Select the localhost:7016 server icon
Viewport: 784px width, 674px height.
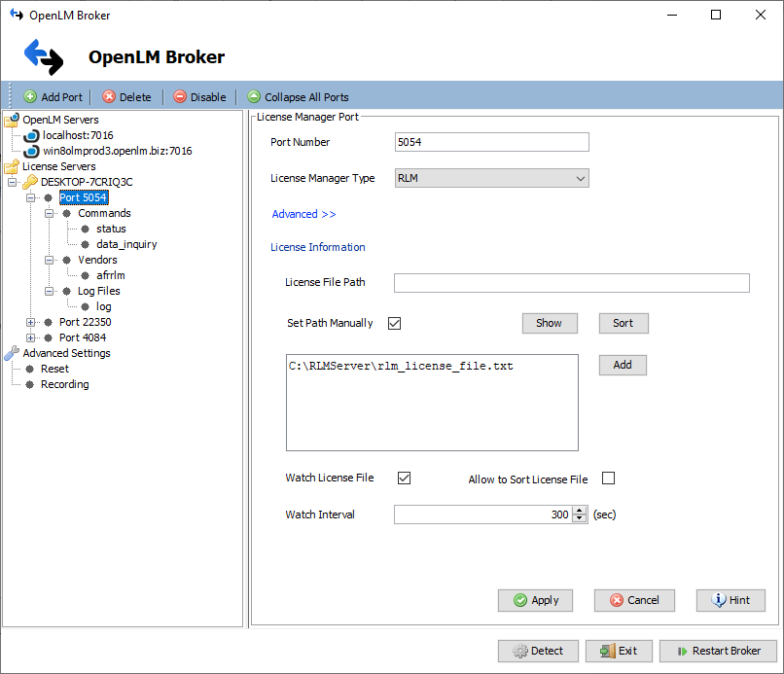(x=31, y=135)
